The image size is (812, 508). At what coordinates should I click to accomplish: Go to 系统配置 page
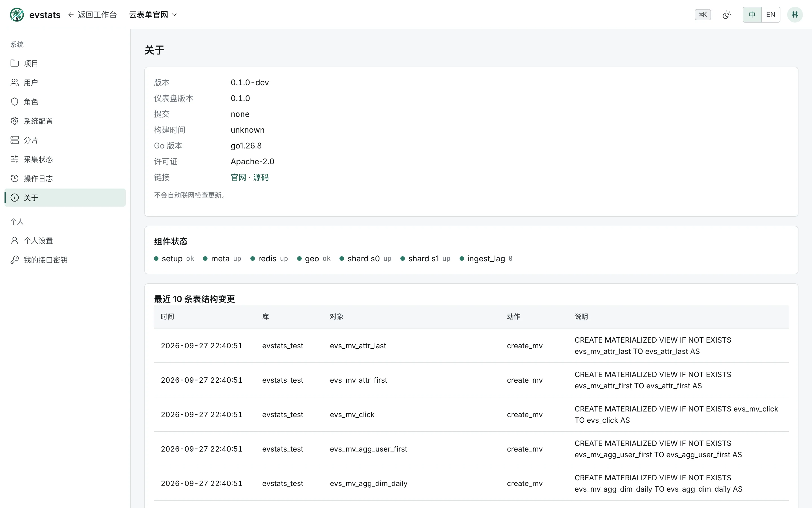(65, 121)
